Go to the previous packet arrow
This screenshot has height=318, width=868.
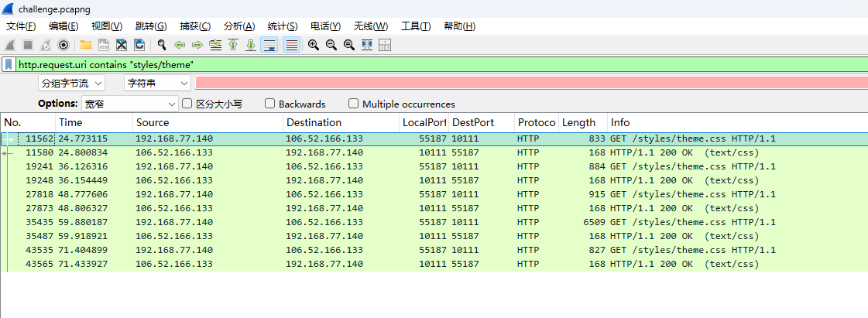pos(180,45)
